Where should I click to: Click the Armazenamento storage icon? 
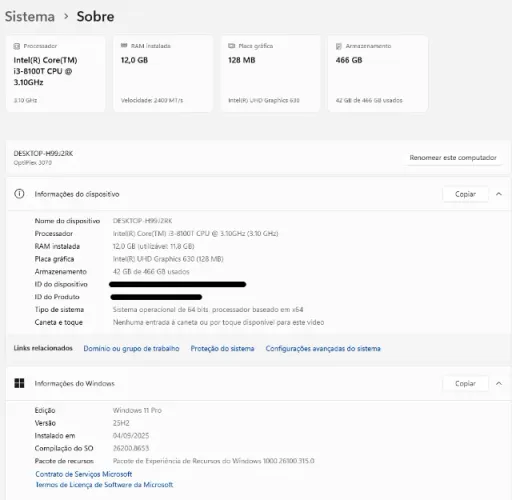[339, 46]
